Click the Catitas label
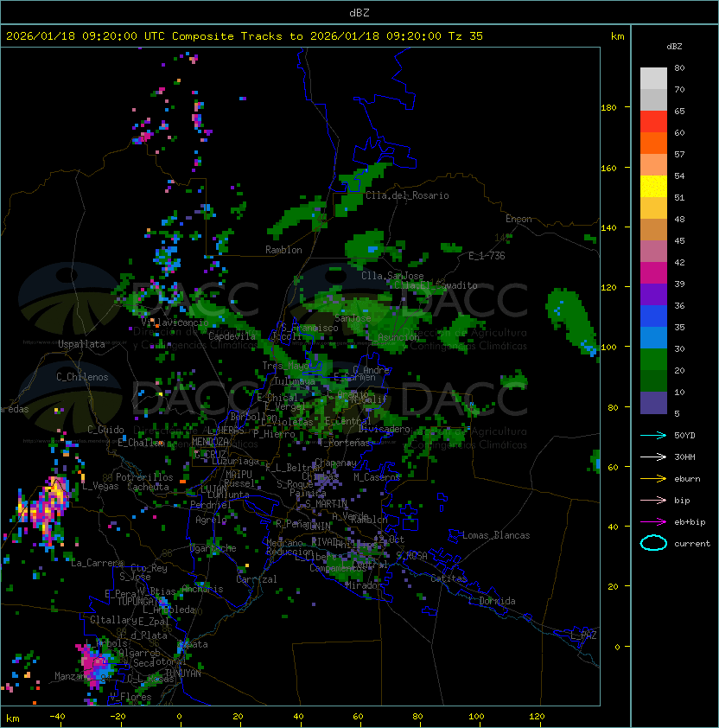719x728 pixels. pos(449,578)
